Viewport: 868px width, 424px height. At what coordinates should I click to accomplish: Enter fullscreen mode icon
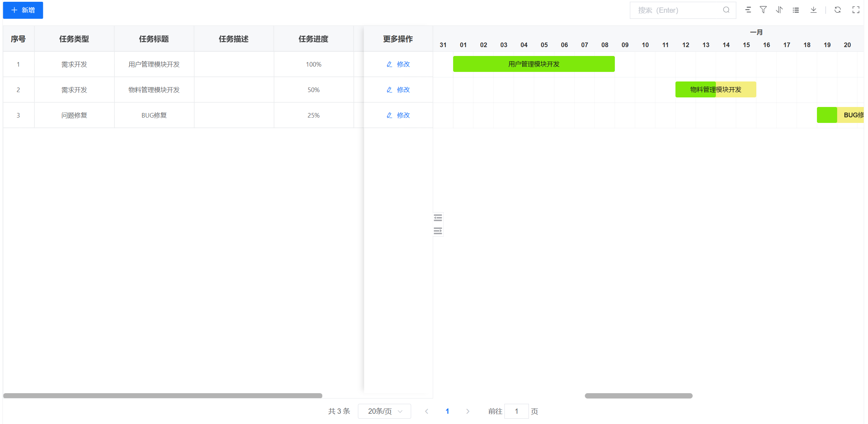[x=856, y=10]
